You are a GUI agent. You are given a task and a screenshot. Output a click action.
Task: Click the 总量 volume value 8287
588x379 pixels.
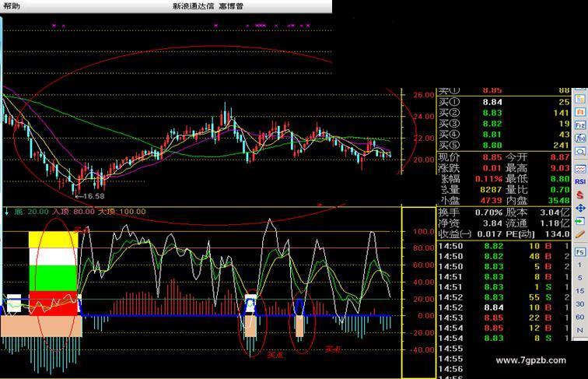tap(491, 190)
